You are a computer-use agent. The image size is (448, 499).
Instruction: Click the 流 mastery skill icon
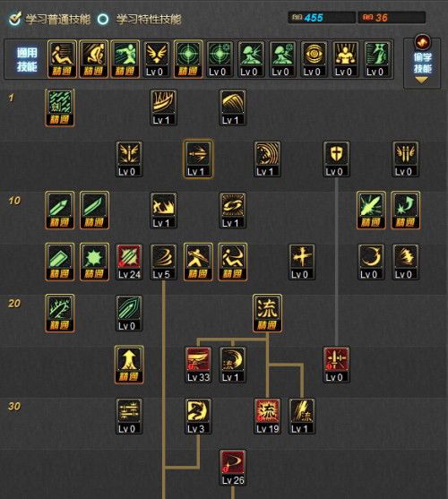[267, 314]
